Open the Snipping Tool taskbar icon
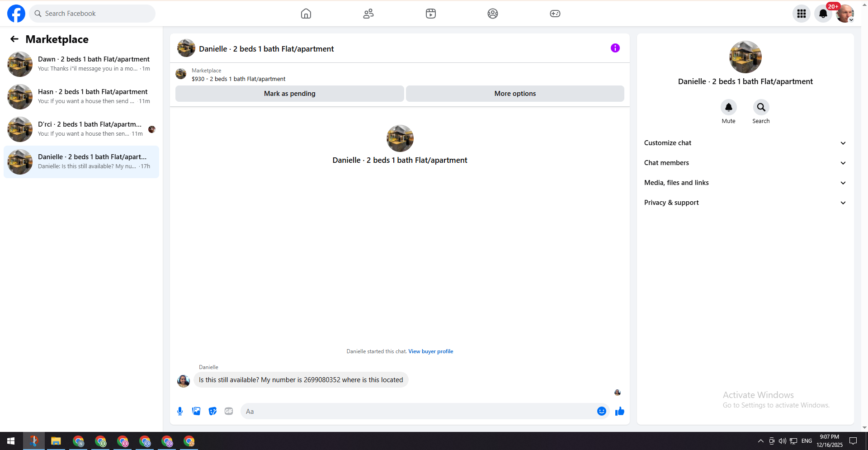 pyautogui.click(x=34, y=441)
